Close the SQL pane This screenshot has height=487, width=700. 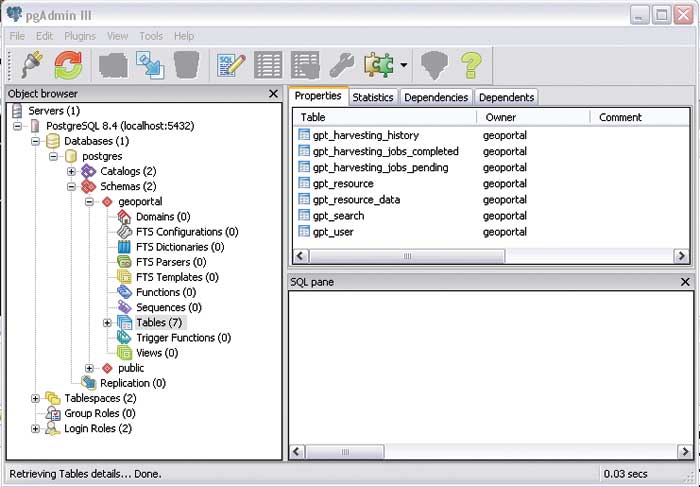pyautogui.click(x=685, y=282)
